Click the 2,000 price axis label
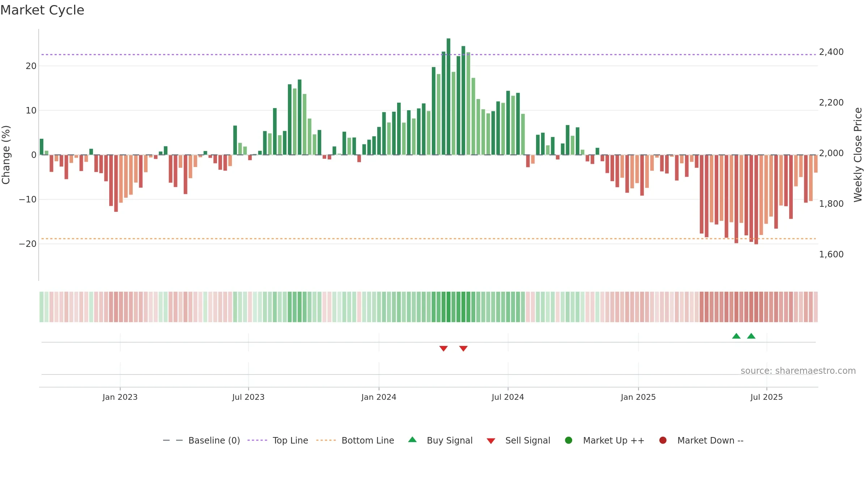Viewport: 868px width, 488px height. pos(831,153)
